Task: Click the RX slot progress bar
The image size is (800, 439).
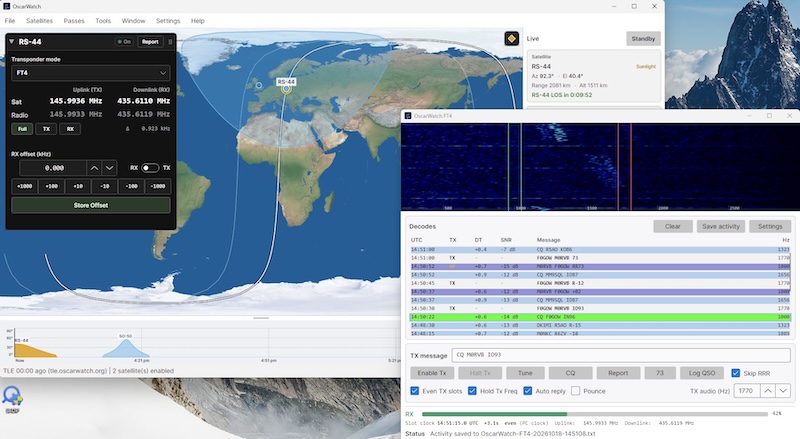Action: tap(595, 414)
